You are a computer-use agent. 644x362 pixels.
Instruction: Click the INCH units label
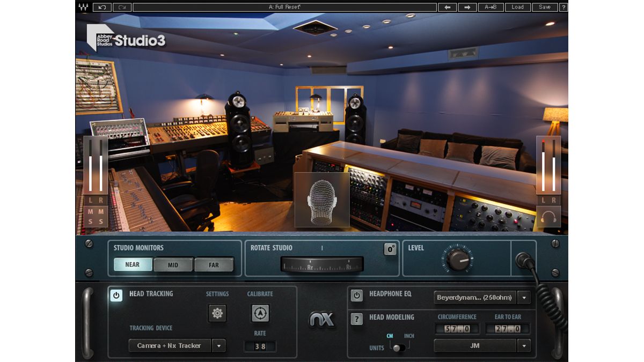(x=409, y=336)
